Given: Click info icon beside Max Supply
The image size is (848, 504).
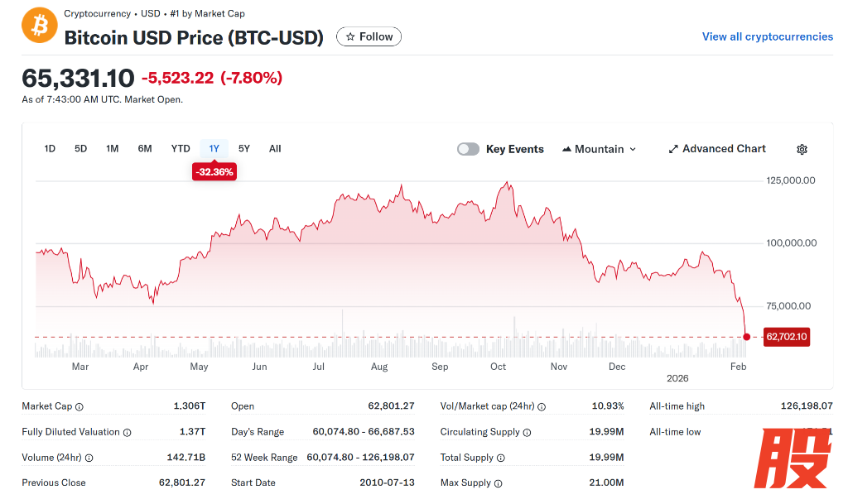Looking at the screenshot, I should point(498,483).
